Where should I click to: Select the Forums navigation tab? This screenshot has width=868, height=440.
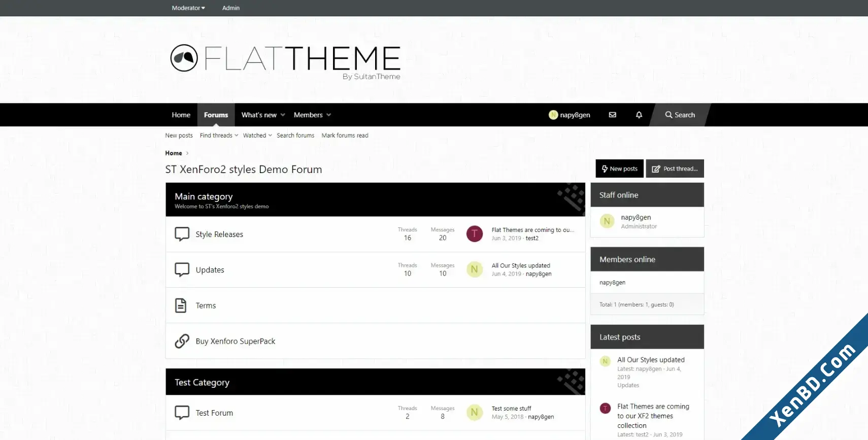216,115
